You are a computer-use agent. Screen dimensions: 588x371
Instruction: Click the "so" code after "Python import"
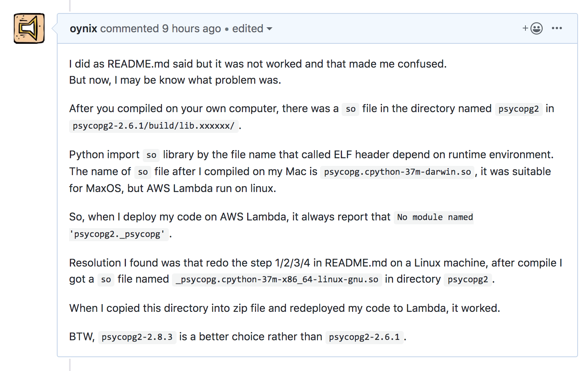click(x=151, y=155)
